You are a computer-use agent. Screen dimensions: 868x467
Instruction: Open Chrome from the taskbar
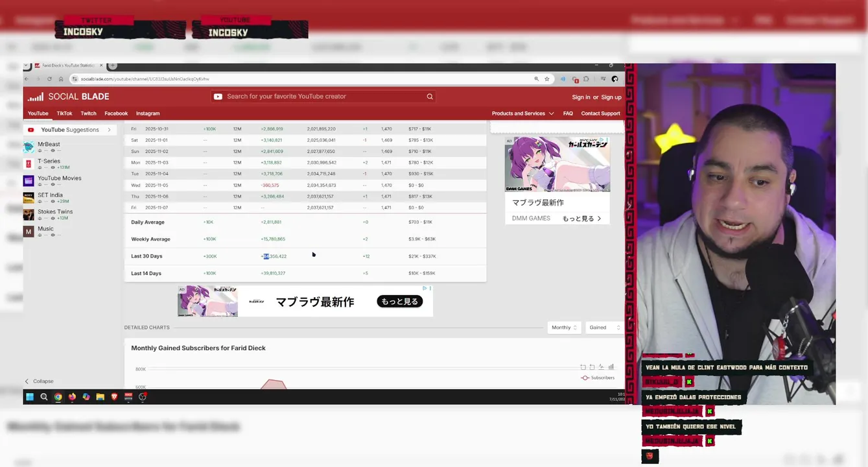click(x=58, y=397)
